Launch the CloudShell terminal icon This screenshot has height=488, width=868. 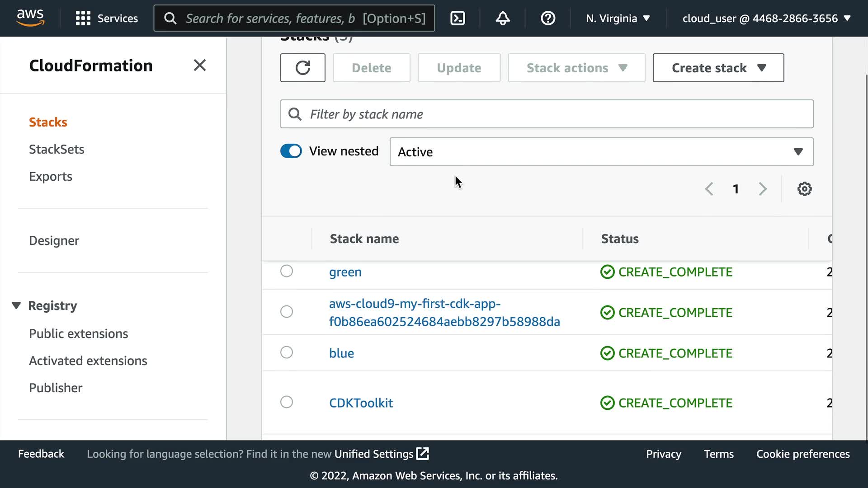[458, 18]
